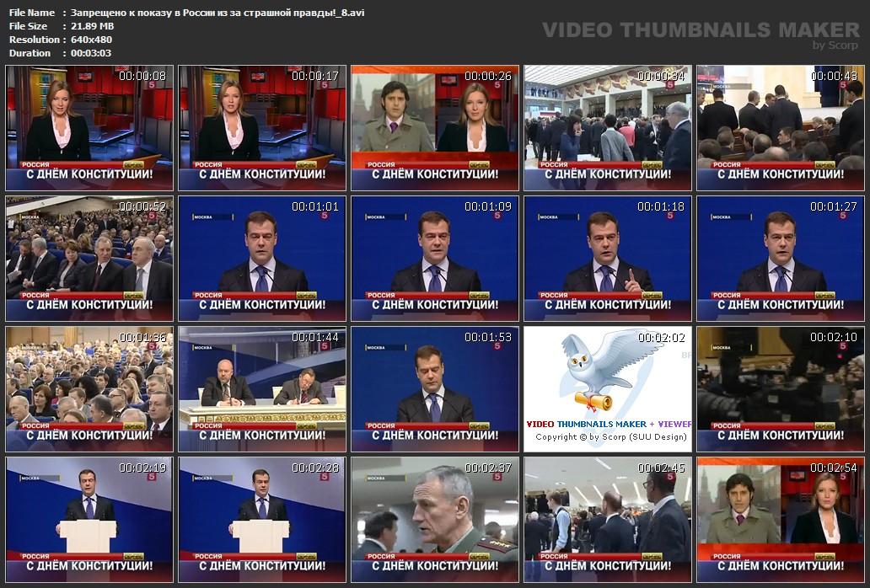Open the crowd hall thumbnail at 00:00:34

[x=608, y=128]
